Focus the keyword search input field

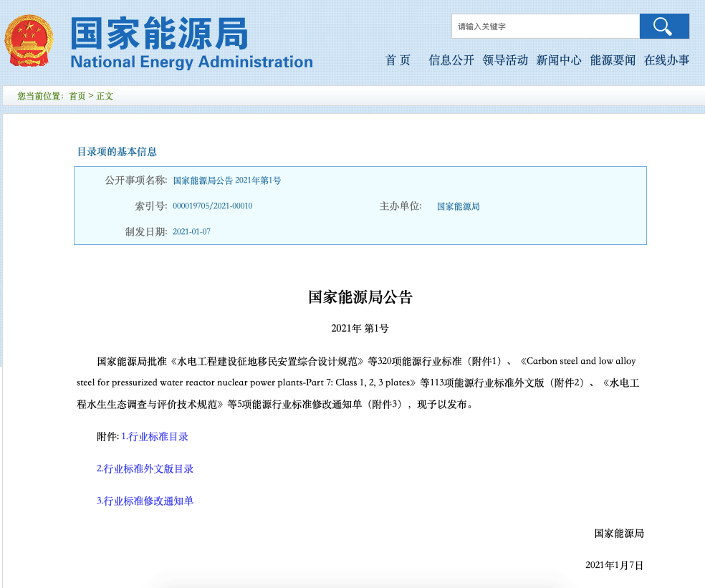(545, 26)
